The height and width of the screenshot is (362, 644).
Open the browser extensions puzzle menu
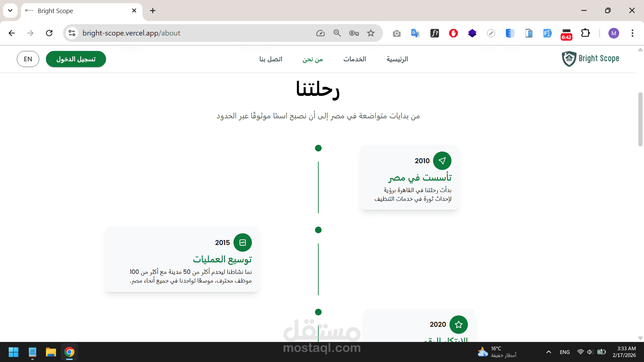pyautogui.click(x=585, y=33)
